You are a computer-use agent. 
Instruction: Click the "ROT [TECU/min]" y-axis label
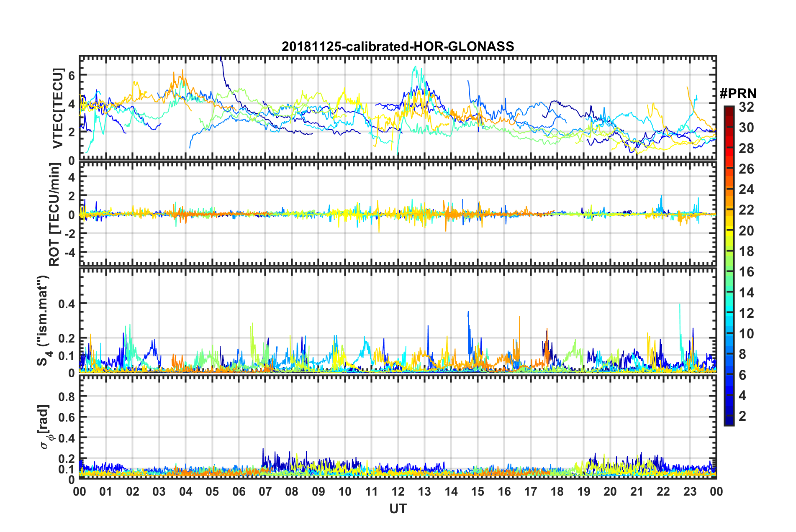tap(55, 215)
